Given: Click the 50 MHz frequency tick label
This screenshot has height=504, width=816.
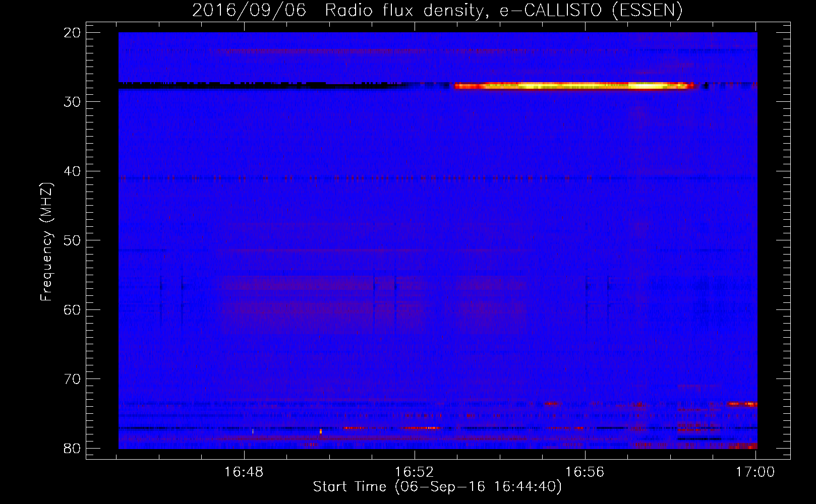Looking at the screenshot, I should click(x=72, y=240).
